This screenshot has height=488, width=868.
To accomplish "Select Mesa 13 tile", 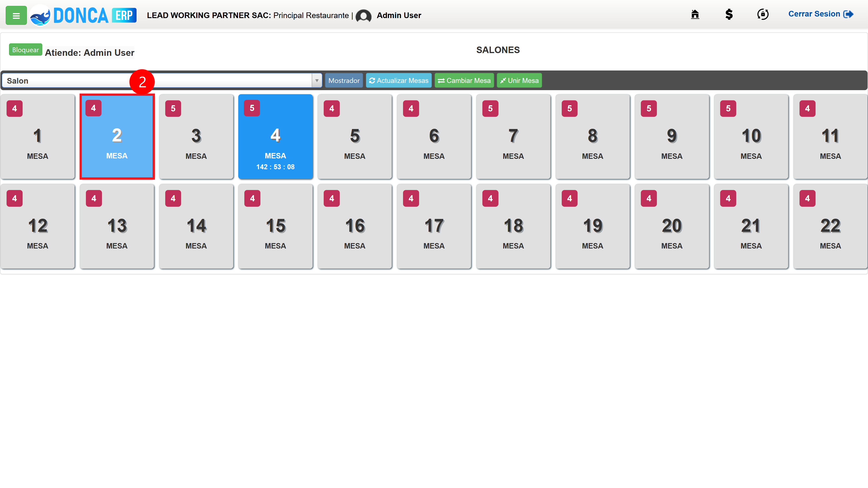I will (117, 226).
